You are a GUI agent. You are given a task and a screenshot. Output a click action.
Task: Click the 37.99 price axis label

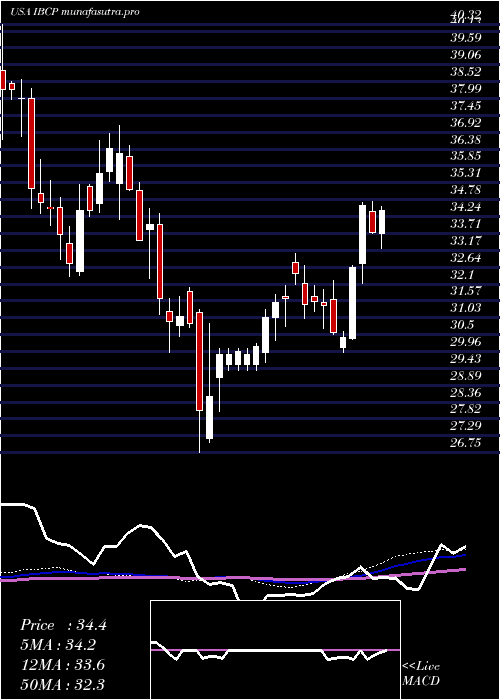(x=466, y=88)
